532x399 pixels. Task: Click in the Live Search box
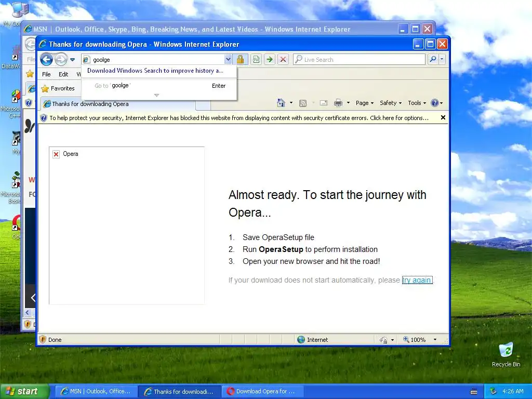359,59
